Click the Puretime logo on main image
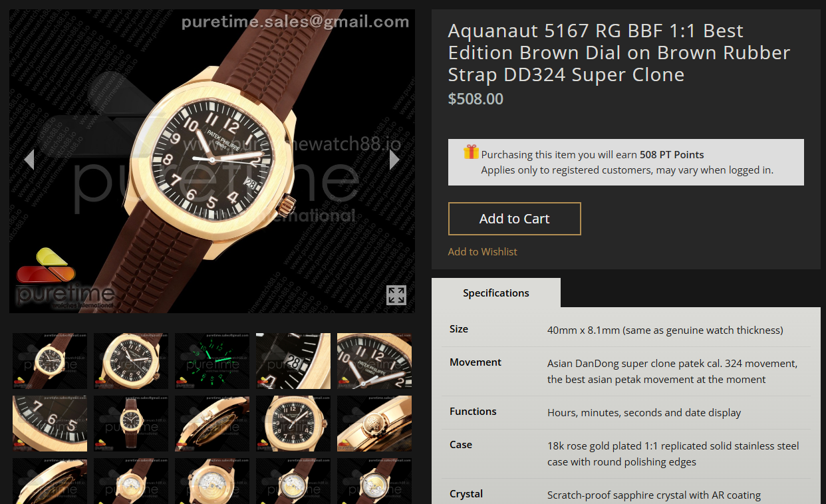Screen dimensions: 826x504 (64, 278)
